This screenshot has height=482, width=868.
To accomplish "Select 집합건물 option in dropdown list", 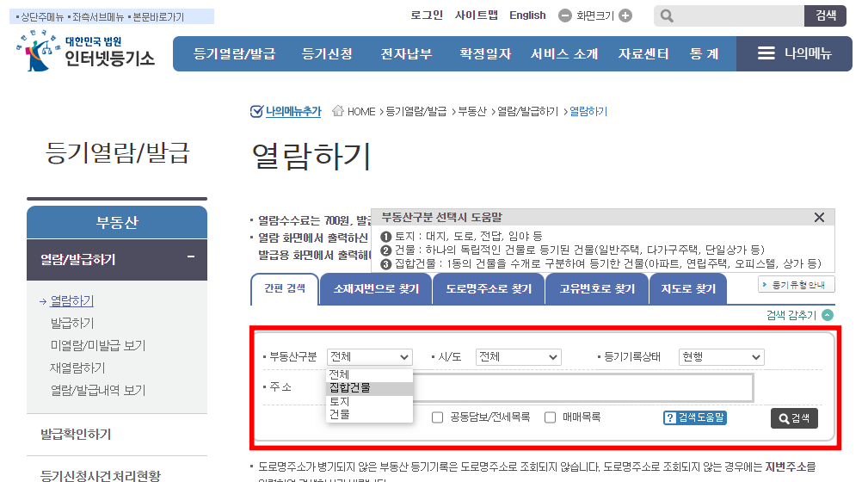I will (x=370, y=388).
